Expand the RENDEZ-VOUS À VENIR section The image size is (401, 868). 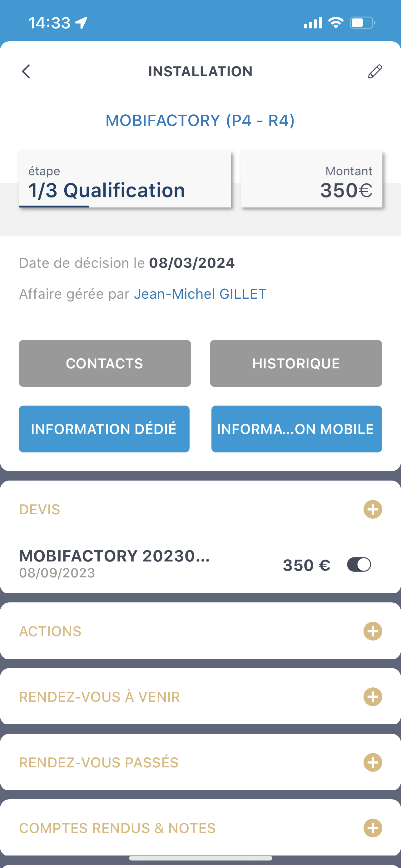click(100, 697)
